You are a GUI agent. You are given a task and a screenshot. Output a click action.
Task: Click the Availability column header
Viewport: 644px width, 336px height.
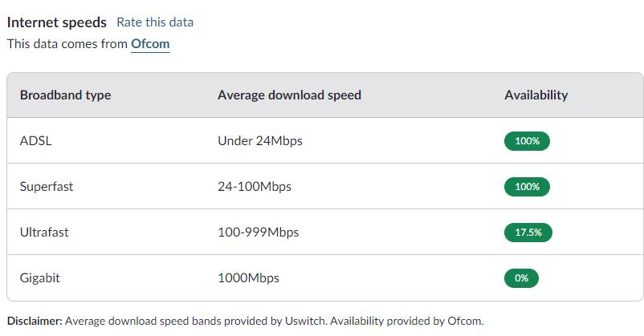pos(536,95)
